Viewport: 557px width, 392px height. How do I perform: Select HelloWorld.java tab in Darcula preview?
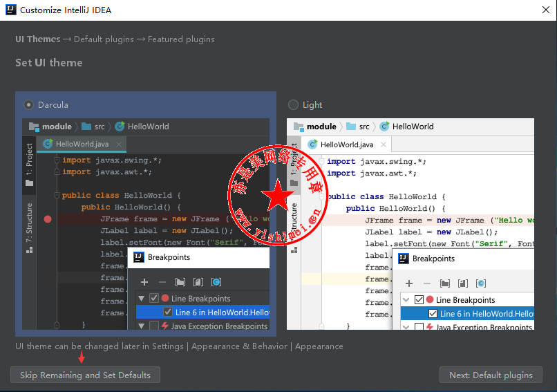coord(82,144)
